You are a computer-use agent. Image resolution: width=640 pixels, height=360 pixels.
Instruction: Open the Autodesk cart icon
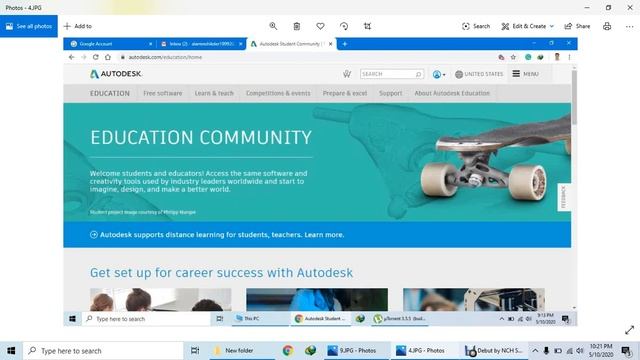[347, 74]
